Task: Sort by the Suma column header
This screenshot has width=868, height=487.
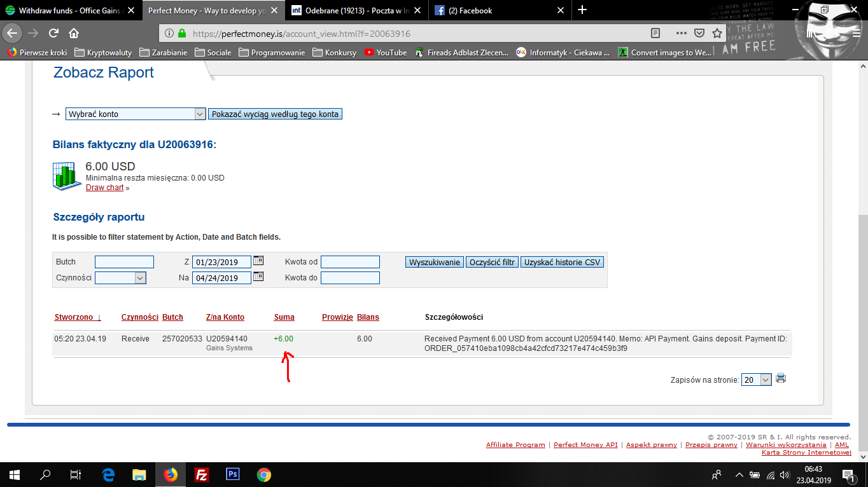Action: click(284, 317)
